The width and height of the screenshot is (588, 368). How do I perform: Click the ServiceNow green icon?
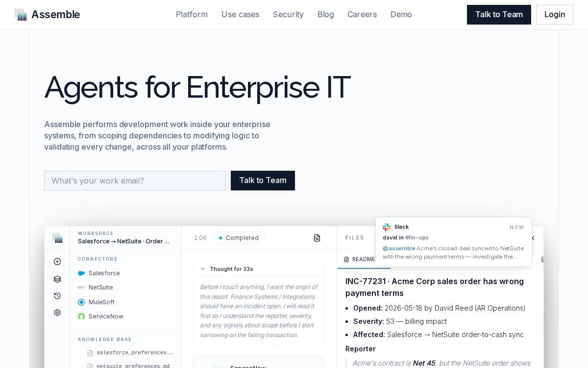click(x=81, y=316)
